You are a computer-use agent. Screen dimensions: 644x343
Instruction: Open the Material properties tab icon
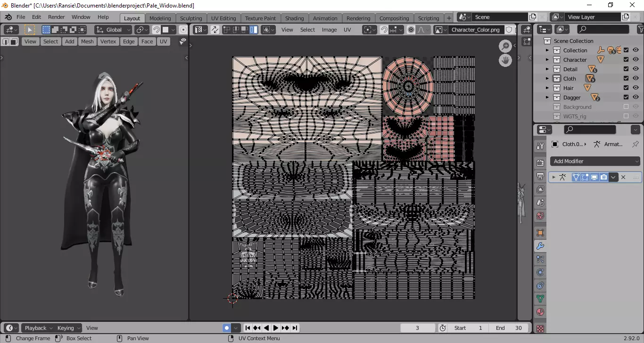[x=540, y=312]
